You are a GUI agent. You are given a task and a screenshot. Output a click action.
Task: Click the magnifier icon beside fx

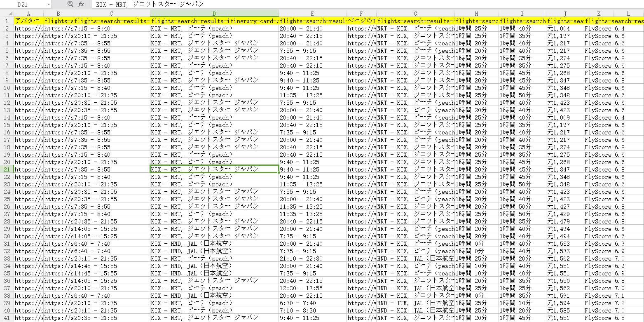[70, 4]
